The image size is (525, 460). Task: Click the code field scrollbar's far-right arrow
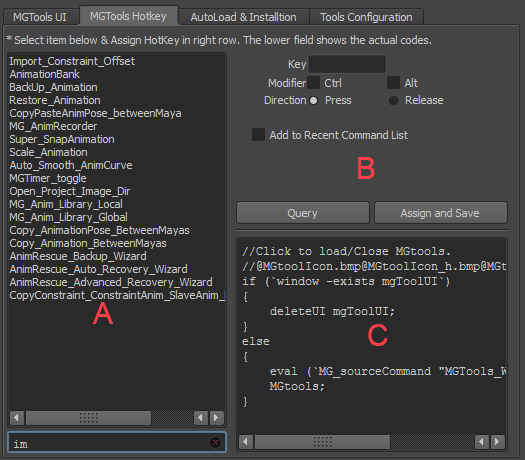pyautogui.click(x=497, y=442)
